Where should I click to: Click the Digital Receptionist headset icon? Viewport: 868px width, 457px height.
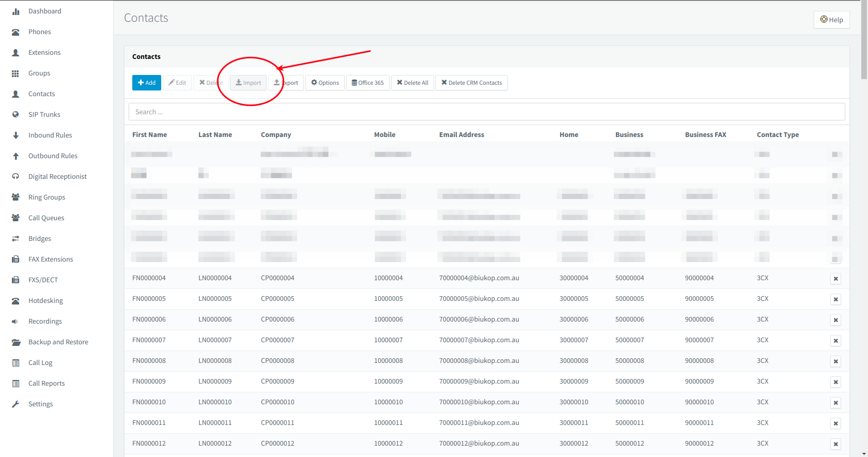click(16, 177)
